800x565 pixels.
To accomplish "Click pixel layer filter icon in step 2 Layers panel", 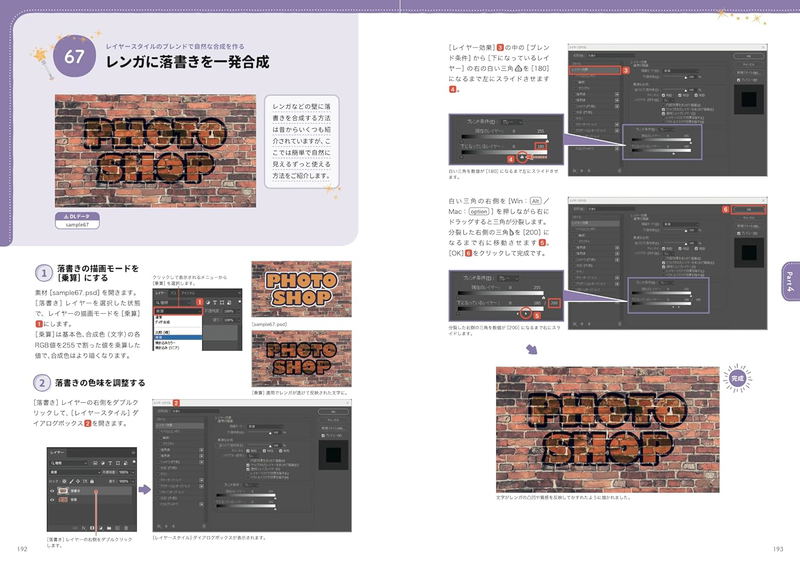I will click(95, 463).
